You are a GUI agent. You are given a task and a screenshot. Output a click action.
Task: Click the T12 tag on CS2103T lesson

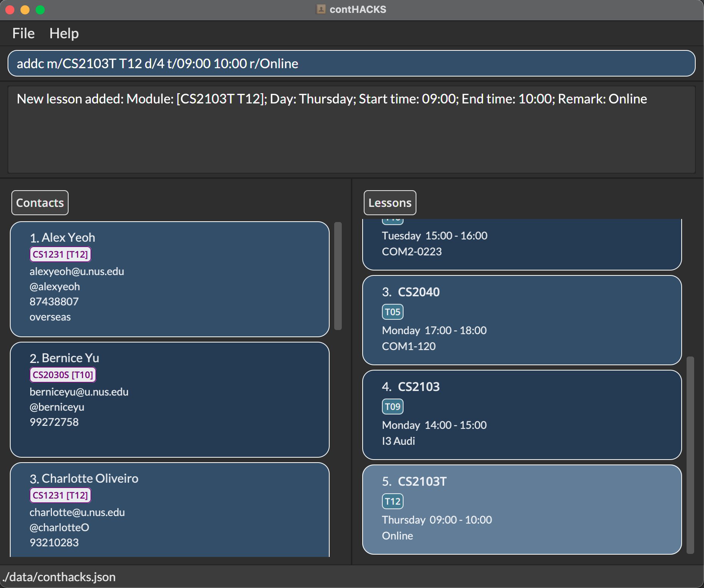(392, 501)
